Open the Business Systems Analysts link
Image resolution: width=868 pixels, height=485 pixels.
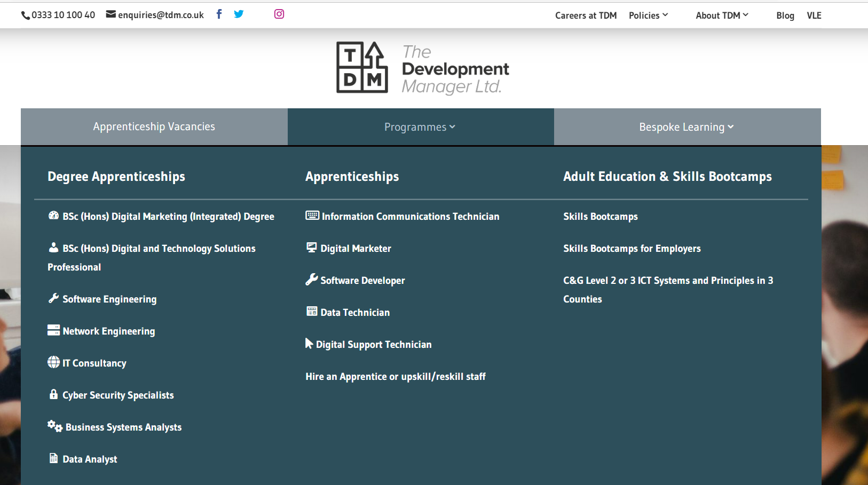(123, 427)
